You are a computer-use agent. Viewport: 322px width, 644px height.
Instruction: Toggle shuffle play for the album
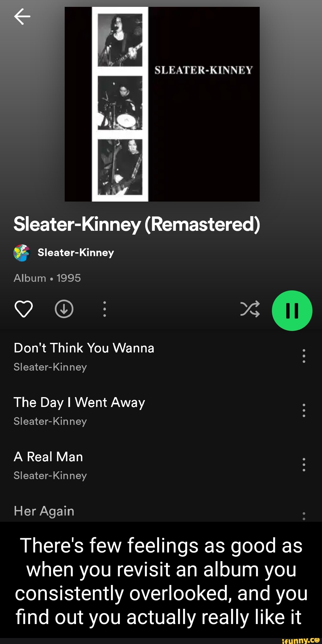tap(250, 309)
